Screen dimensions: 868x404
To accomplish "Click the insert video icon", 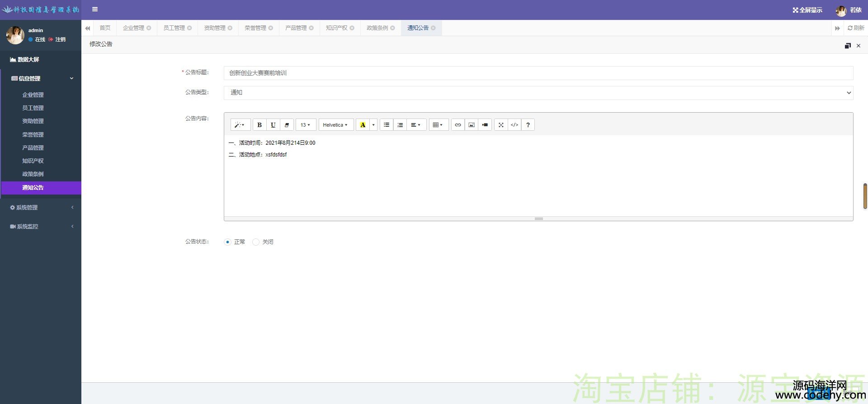I will pos(485,125).
